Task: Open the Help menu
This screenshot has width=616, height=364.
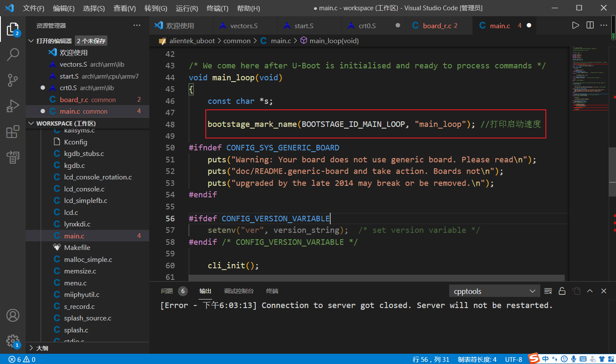Action: pos(249,8)
